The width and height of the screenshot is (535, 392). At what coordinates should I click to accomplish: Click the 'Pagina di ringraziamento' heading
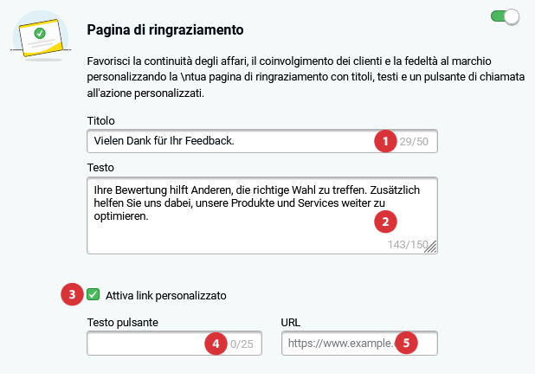pos(165,29)
